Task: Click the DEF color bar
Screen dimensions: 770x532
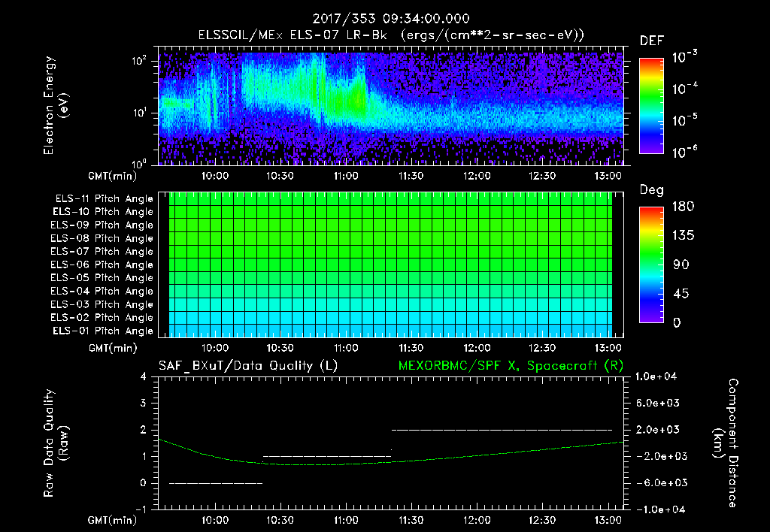Action: (x=651, y=105)
